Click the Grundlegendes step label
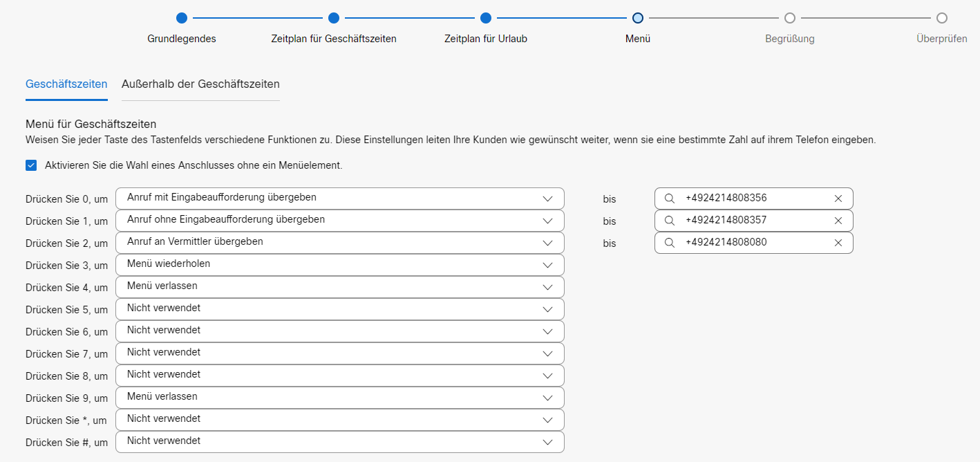 pos(182,39)
